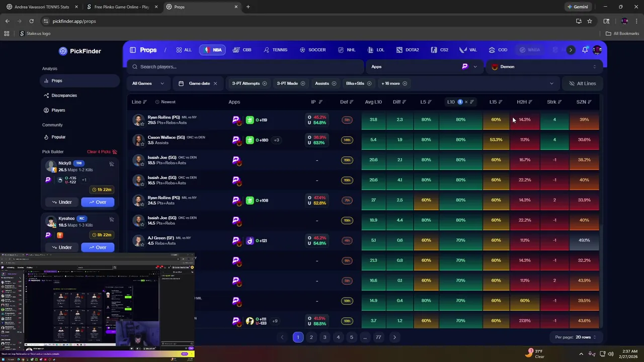Viewport: 644px width, 362px height.
Task: Remove the 3-PT Made filter x
Action: click(303, 83)
